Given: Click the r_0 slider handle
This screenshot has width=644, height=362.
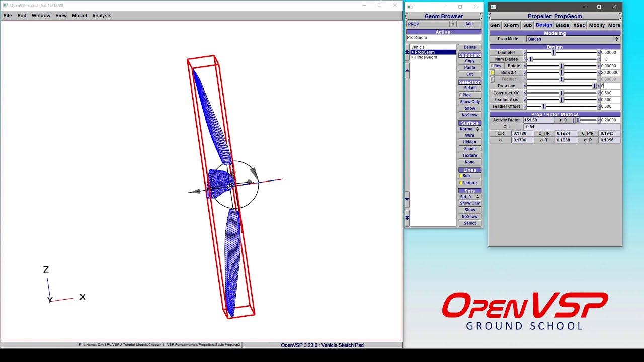Looking at the screenshot, I should click(578, 120).
